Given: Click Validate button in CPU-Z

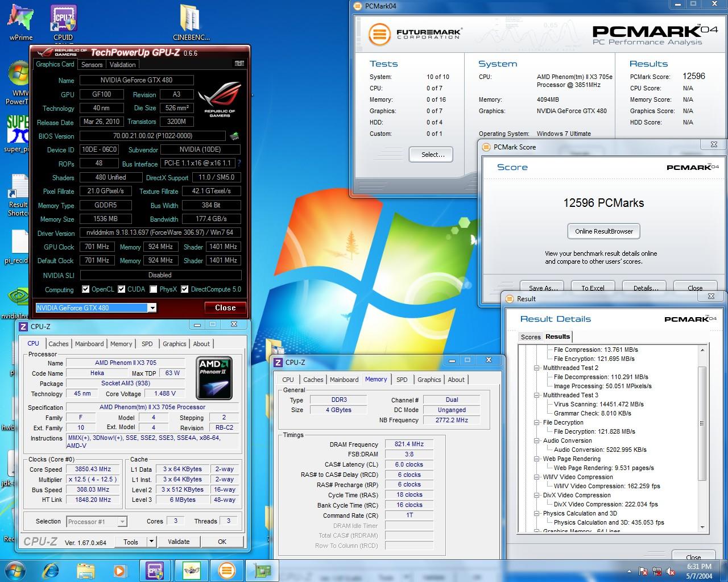Looking at the screenshot, I should coord(179,542).
